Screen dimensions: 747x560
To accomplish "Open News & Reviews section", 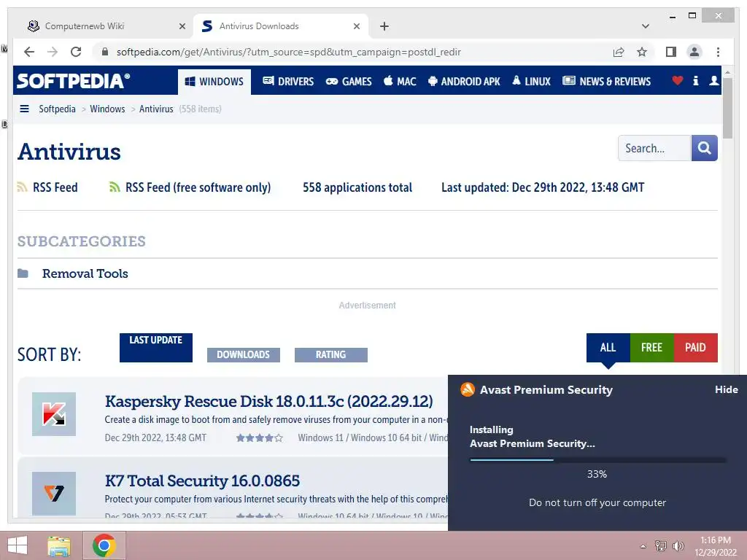I will 606,82.
